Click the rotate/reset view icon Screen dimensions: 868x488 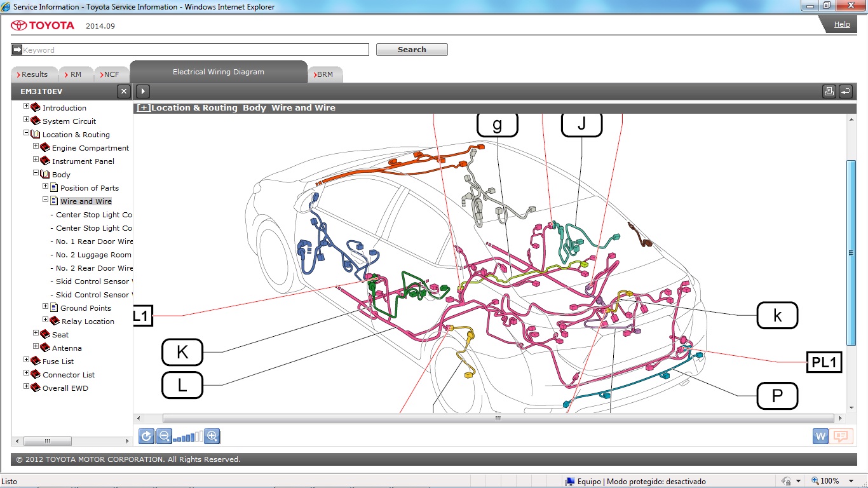click(x=146, y=436)
